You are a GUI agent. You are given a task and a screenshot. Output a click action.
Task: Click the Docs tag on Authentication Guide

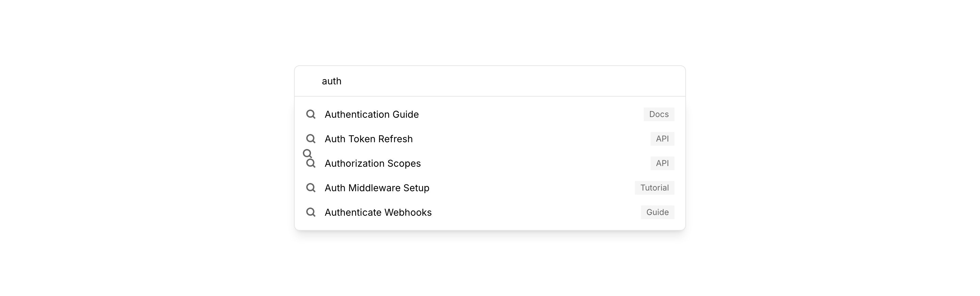(x=658, y=114)
